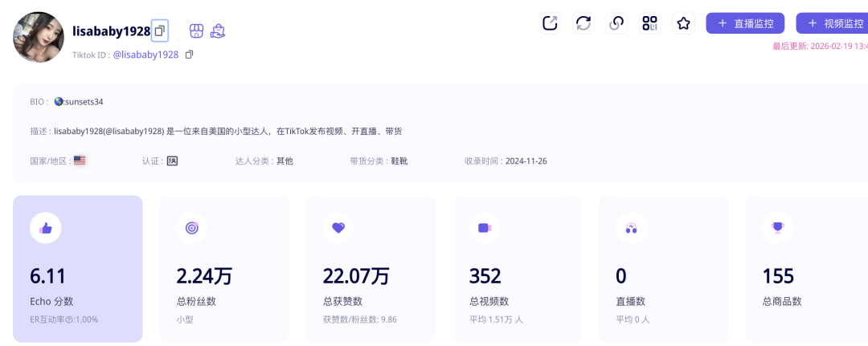Open the @lisababy1928 Tiktok ID link

[145, 55]
